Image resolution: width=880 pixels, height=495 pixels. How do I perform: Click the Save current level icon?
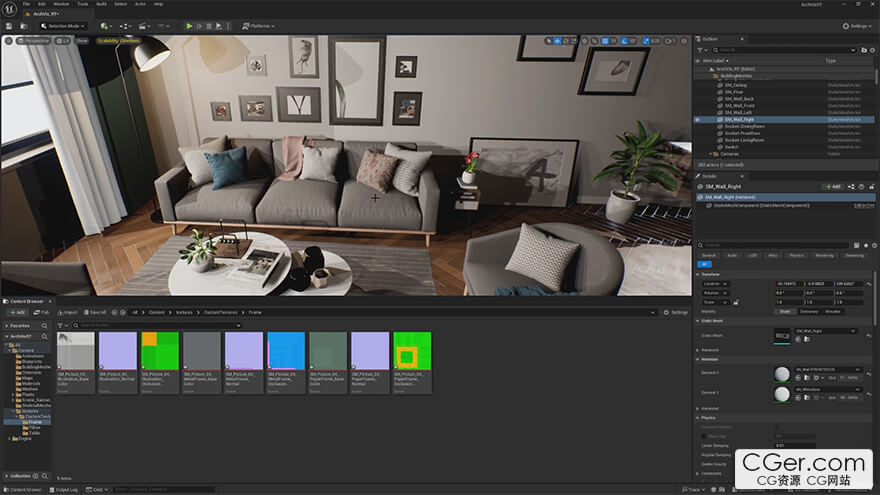[9, 25]
